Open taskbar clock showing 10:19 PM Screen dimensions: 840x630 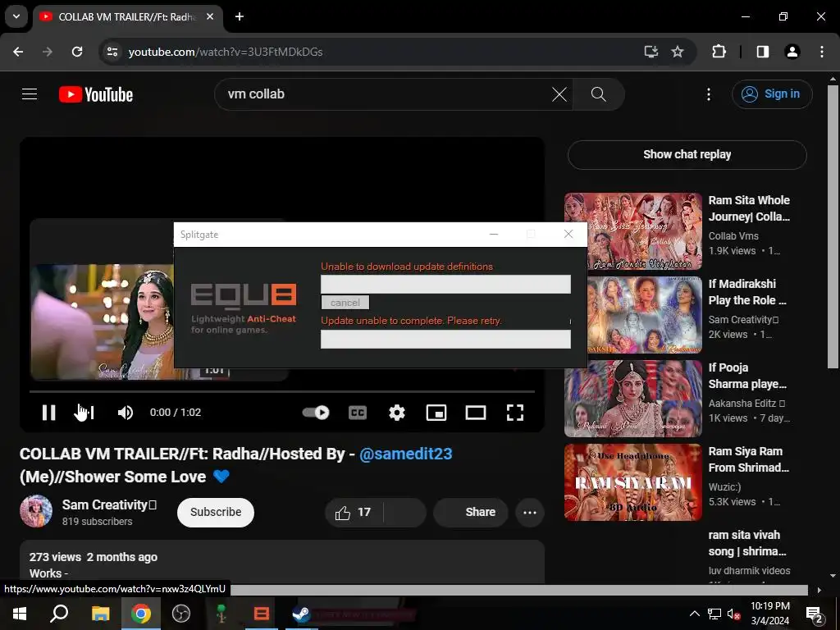click(x=769, y=614)
